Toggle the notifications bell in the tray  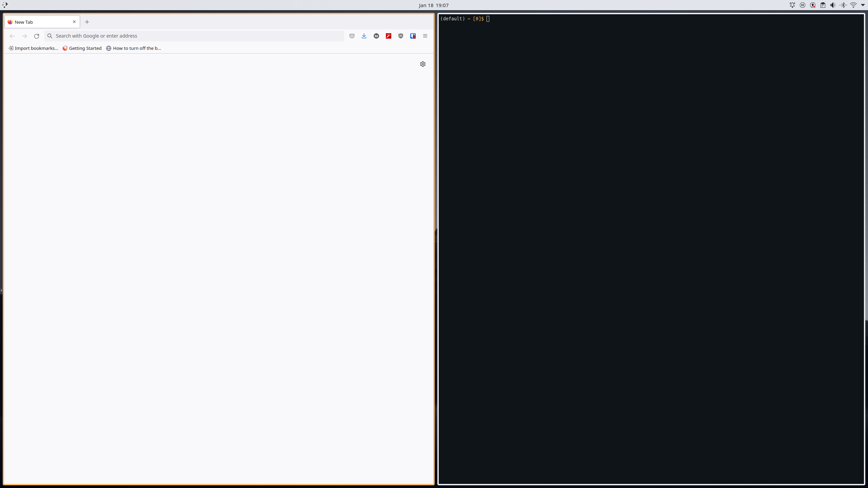pos(792,5)
